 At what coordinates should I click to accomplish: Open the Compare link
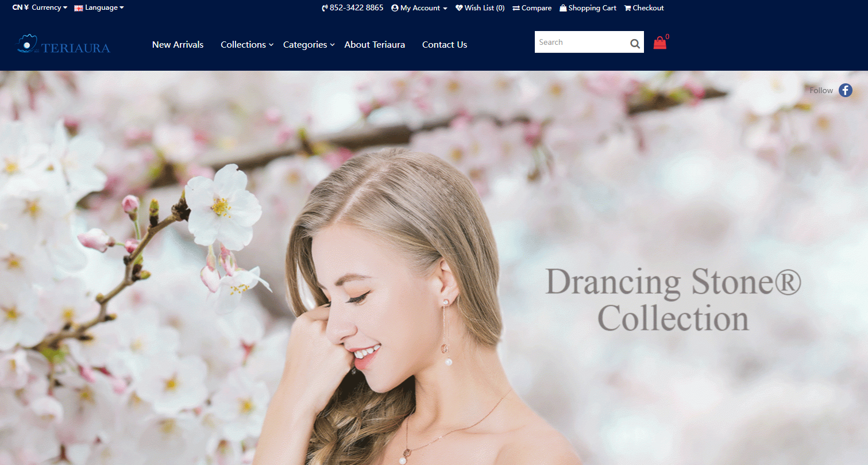[x=532, y=8]
